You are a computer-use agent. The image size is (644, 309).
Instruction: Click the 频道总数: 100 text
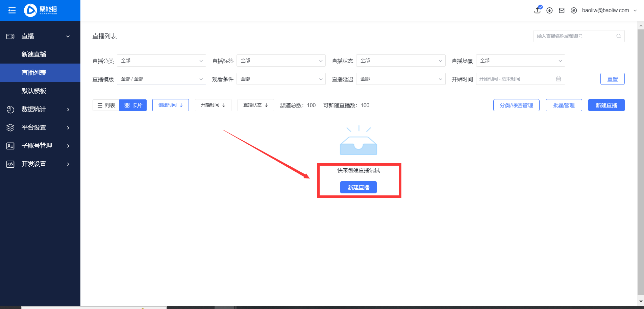pos(298,105)
